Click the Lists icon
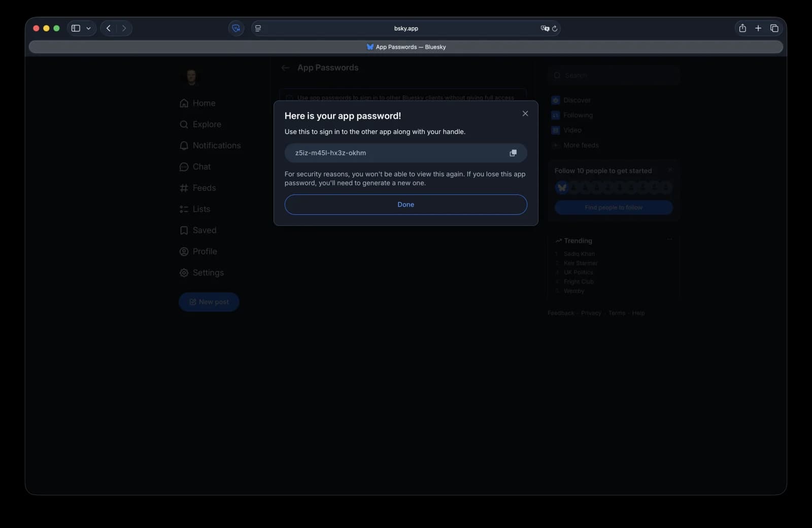Image resolution: width=812 pixels, height=528 pixels. coord(184,209)
